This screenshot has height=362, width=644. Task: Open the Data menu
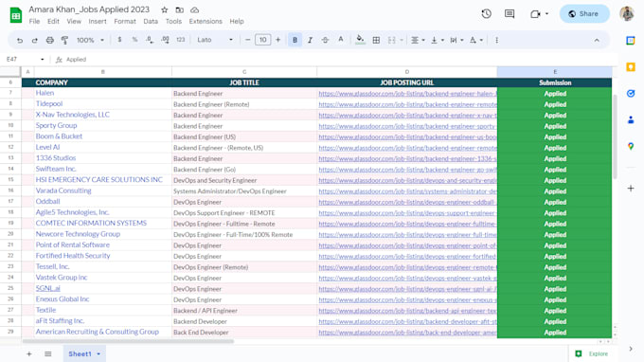coord(151,22)
